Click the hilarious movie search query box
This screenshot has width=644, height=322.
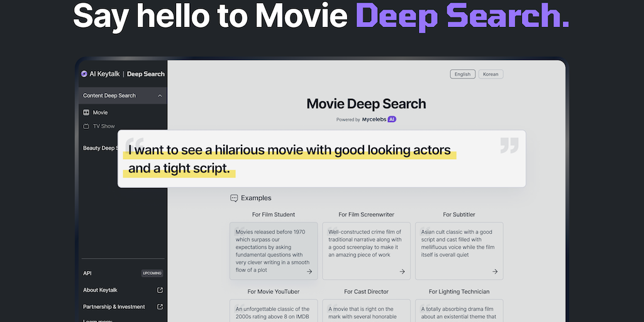(321, 159)
